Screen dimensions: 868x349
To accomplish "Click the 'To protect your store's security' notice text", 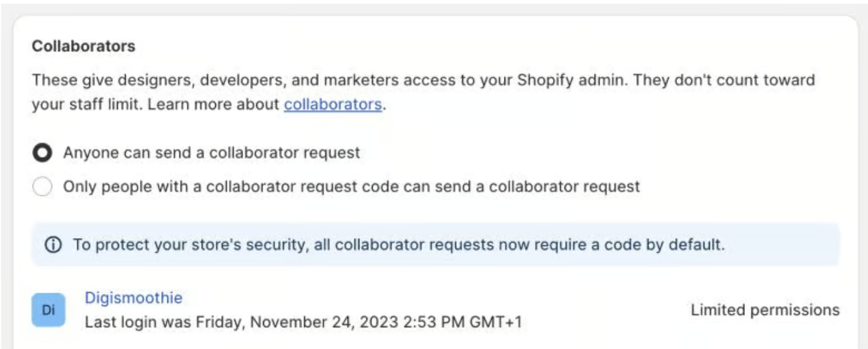I will tap(399, 245).
